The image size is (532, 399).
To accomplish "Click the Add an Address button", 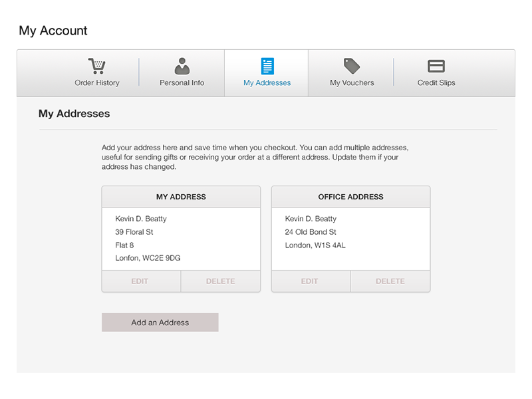I will click(x=160, y=322).
